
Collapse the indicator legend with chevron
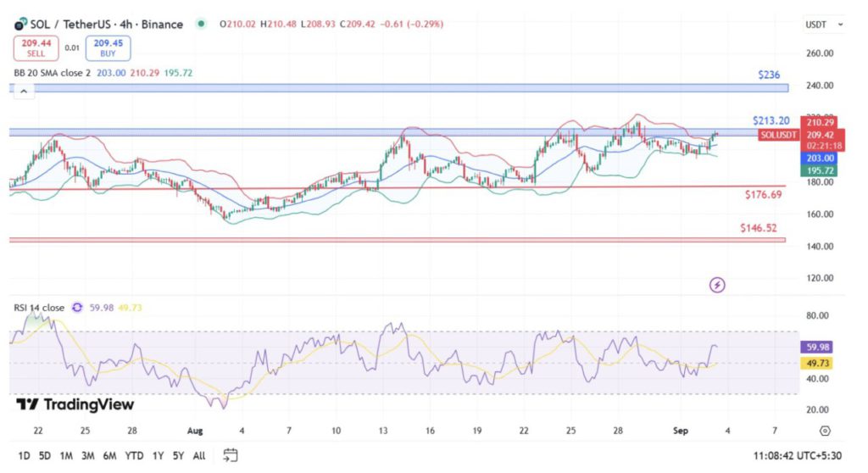pyautogui.click(x=23, y=90)
